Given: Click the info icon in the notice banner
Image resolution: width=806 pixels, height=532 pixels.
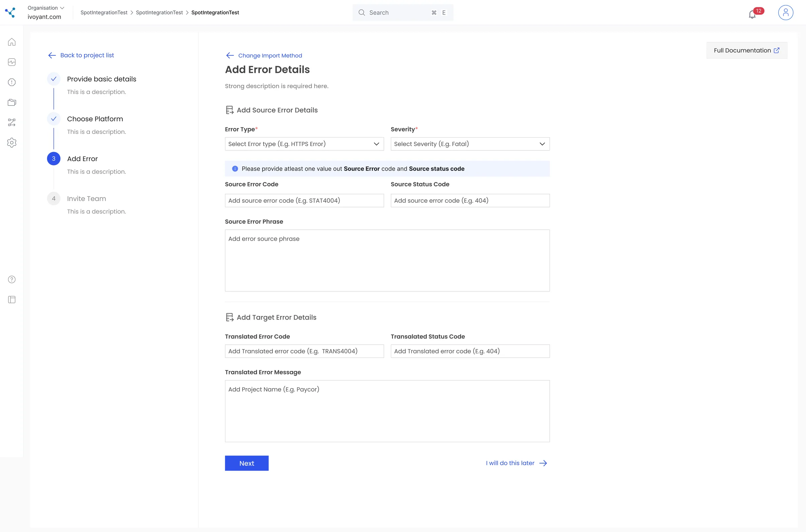Looking at the screenshot, I should click(235, 168).
